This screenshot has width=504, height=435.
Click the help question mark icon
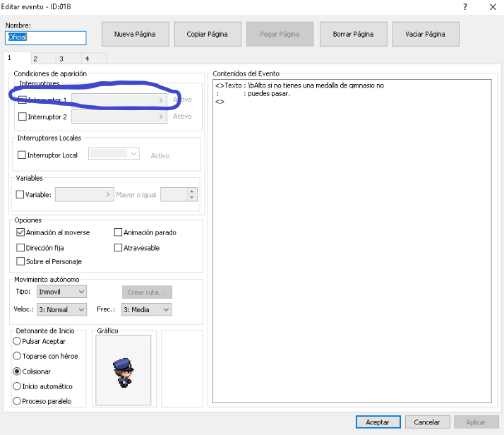tap(464, 6)
